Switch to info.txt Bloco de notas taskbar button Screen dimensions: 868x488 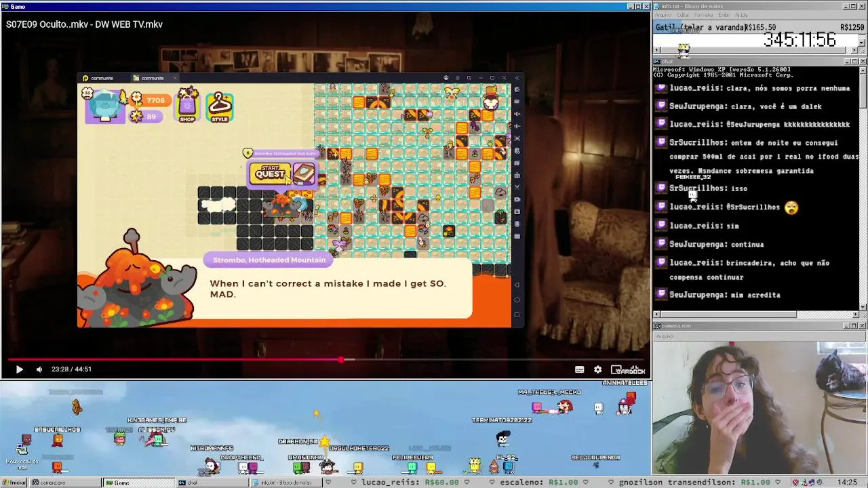point(286,483)
